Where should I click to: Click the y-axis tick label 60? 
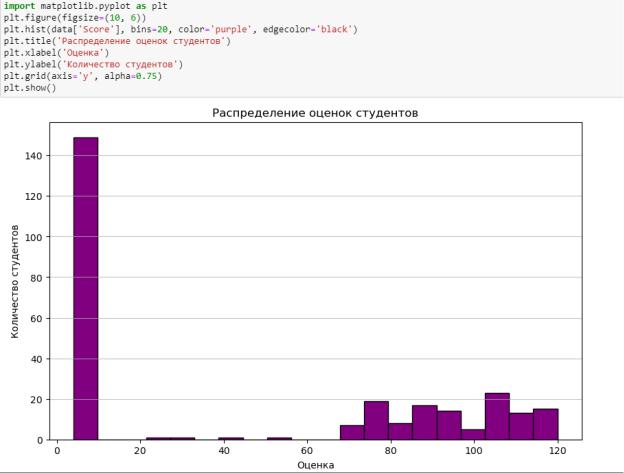click(36, 319)
